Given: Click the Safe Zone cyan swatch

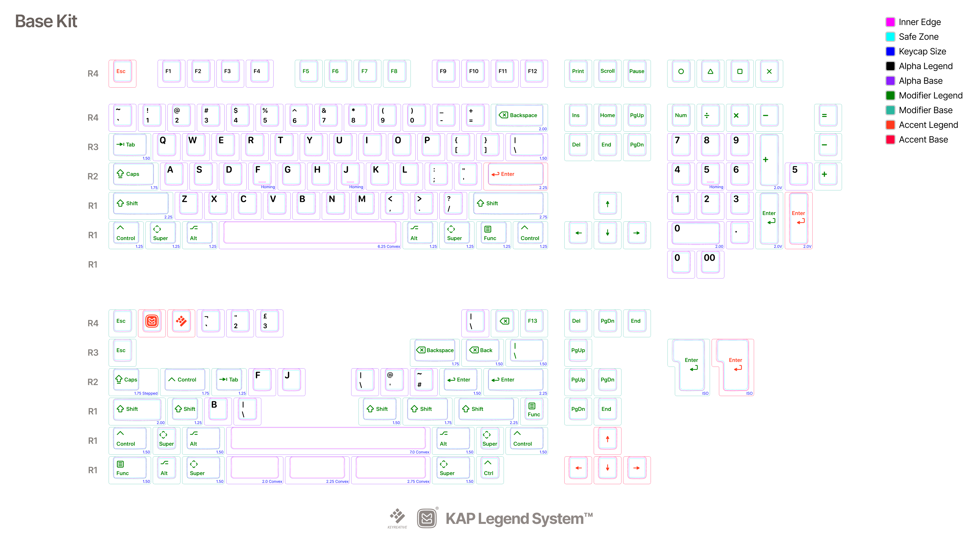Looking at the screenshot, I should 890,37.
